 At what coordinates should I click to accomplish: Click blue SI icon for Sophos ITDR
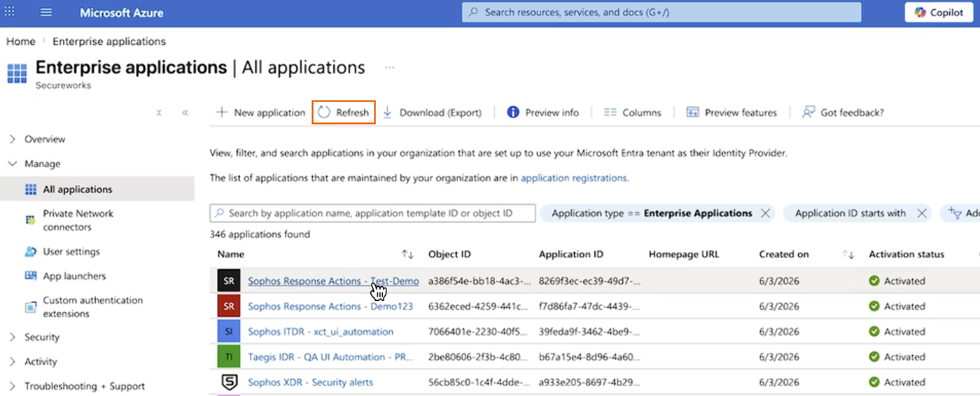pyautogui.click(x=229, y=332)
